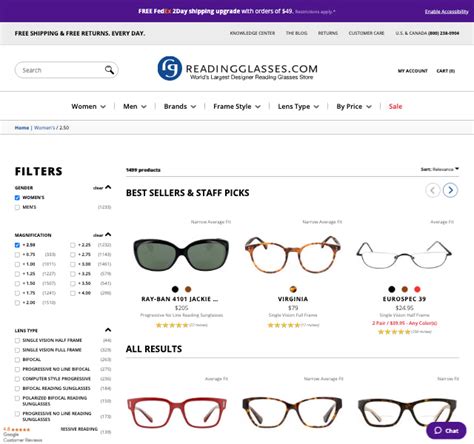Collapse the Gender filter section
The width and height of the screenshot is (474, 444).
click(x=108, y=187)
